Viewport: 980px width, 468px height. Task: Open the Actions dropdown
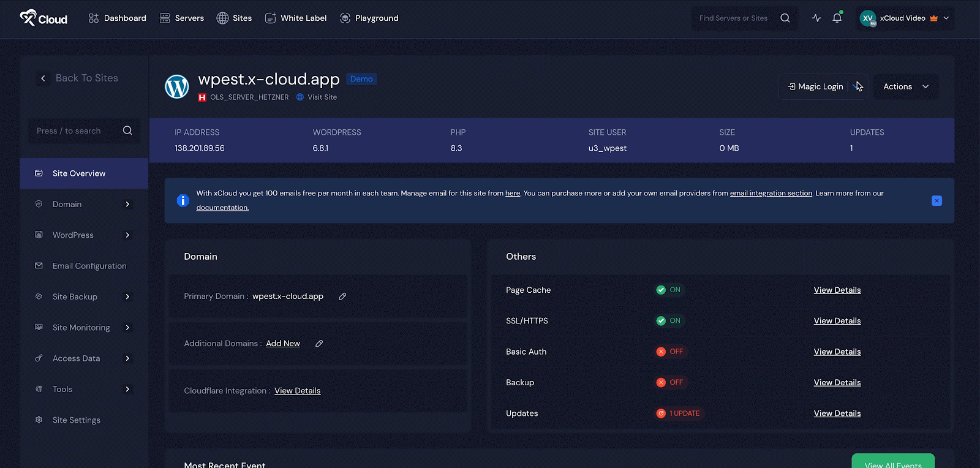[906, 86]
